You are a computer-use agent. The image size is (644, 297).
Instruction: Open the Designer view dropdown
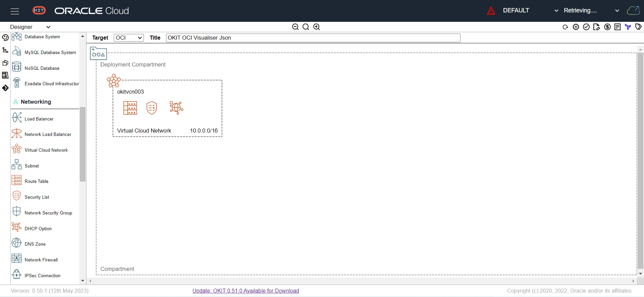click(x=30, y=27)
